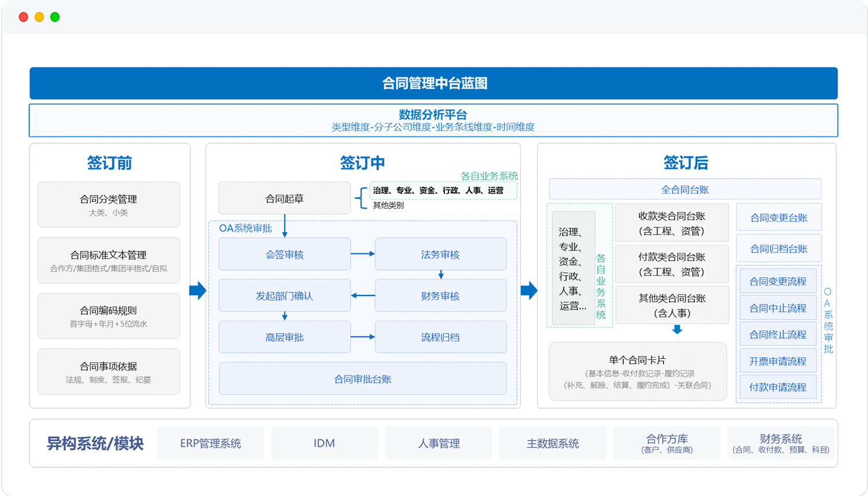The width and height of the screenshot is (868, 496).
Task: Open the 合同审批台账 box
Action: (363, 379)
